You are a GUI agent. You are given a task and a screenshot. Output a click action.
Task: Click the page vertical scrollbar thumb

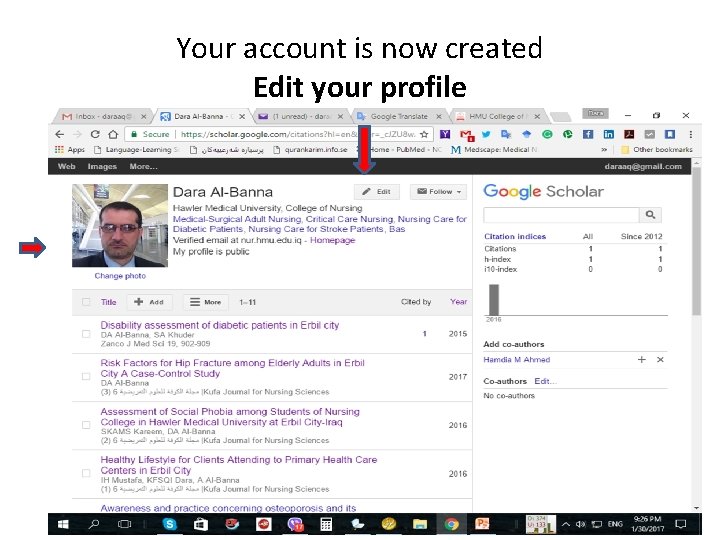(697, 241)
